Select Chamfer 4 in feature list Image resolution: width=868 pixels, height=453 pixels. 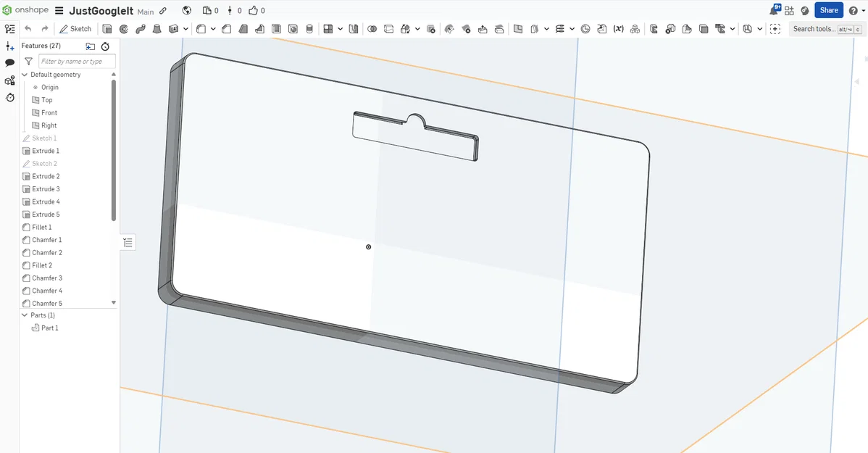(x=42, y=291)
